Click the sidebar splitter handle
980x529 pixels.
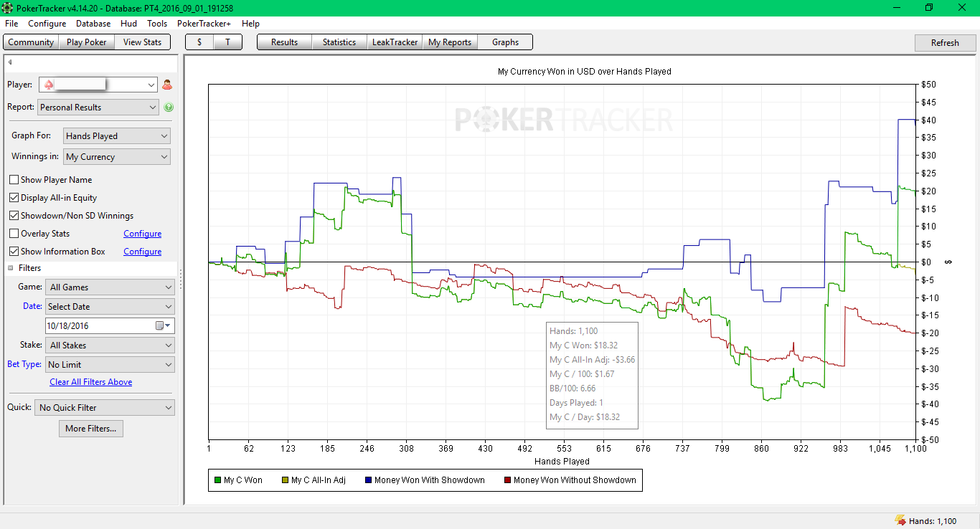tap(180, 279)
